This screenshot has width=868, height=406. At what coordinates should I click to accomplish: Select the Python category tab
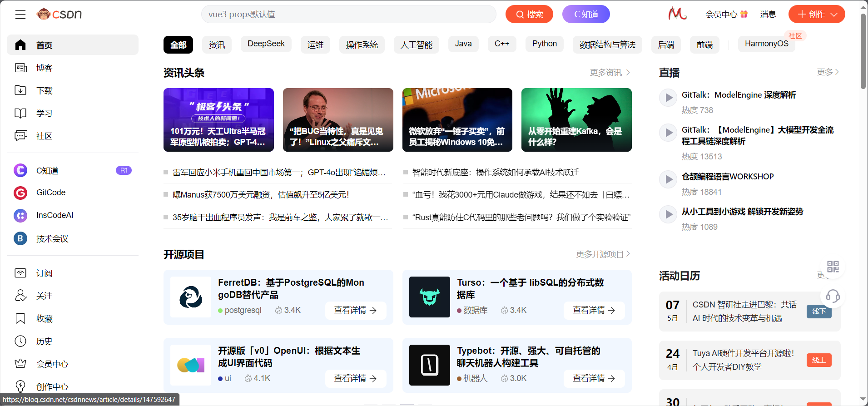pos(545,44)
